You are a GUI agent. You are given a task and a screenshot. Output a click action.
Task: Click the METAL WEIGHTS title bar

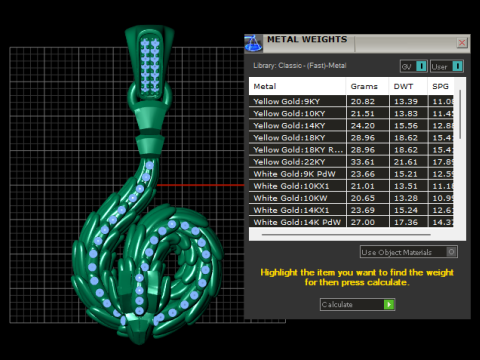358,43
